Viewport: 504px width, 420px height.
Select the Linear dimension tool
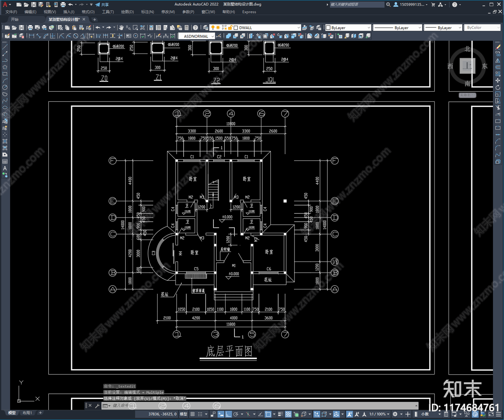(31, 36)
